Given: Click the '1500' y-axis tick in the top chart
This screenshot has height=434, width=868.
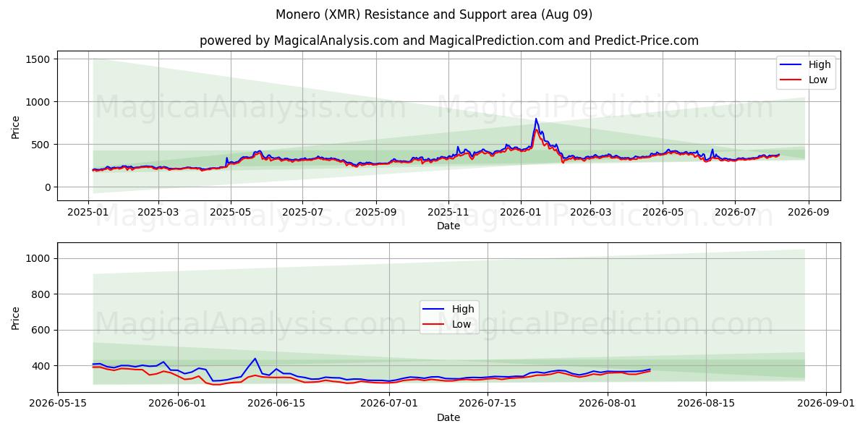Looking at the screenshot, I should [37, 59].
